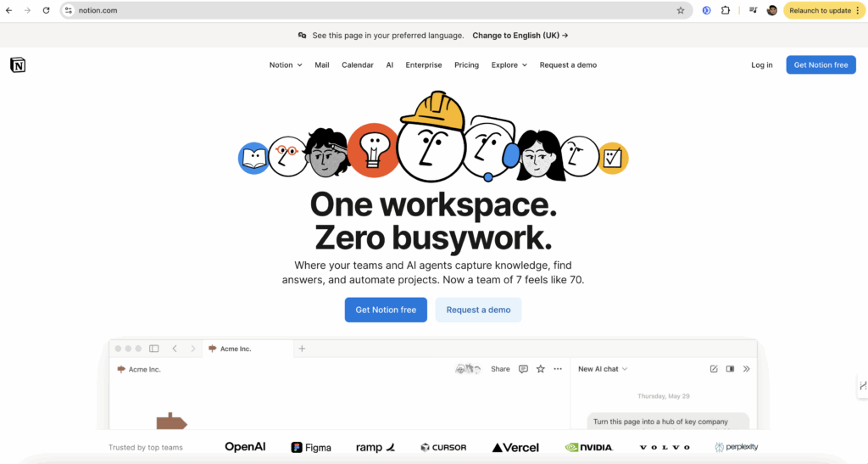Expand the Explore dropdown menu
Image resolution: width=868 pixels, height=464 pixels.
coord(509,64)
